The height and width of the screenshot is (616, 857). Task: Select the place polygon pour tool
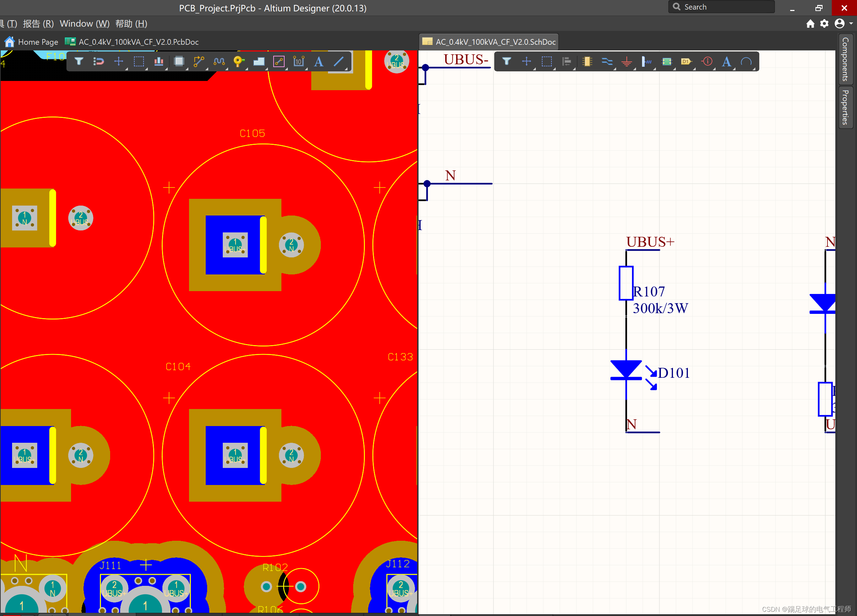[259, 61]
